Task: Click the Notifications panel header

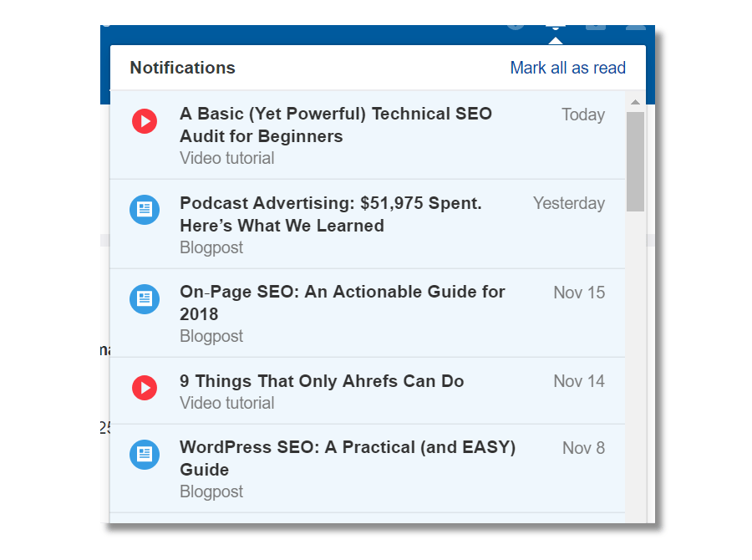Action: point(182,68)
